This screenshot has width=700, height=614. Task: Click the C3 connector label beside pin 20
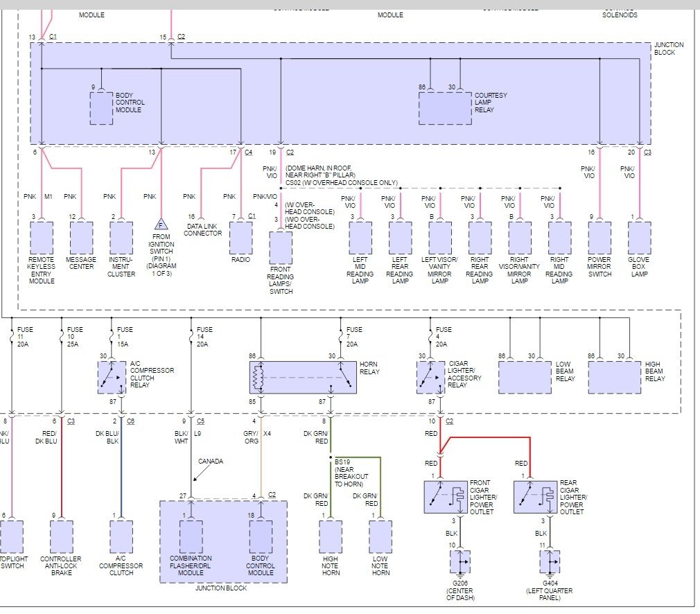(647, 152)
